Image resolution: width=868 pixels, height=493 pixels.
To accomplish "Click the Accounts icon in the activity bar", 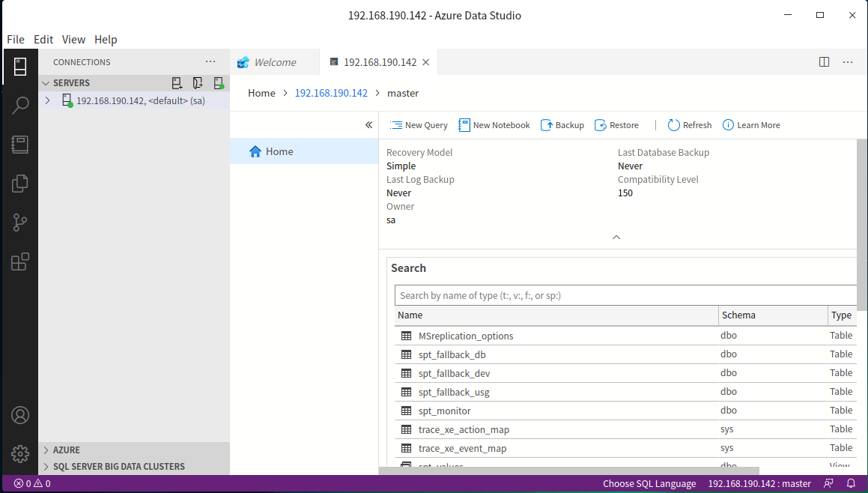I will click(x=20, y=414).
